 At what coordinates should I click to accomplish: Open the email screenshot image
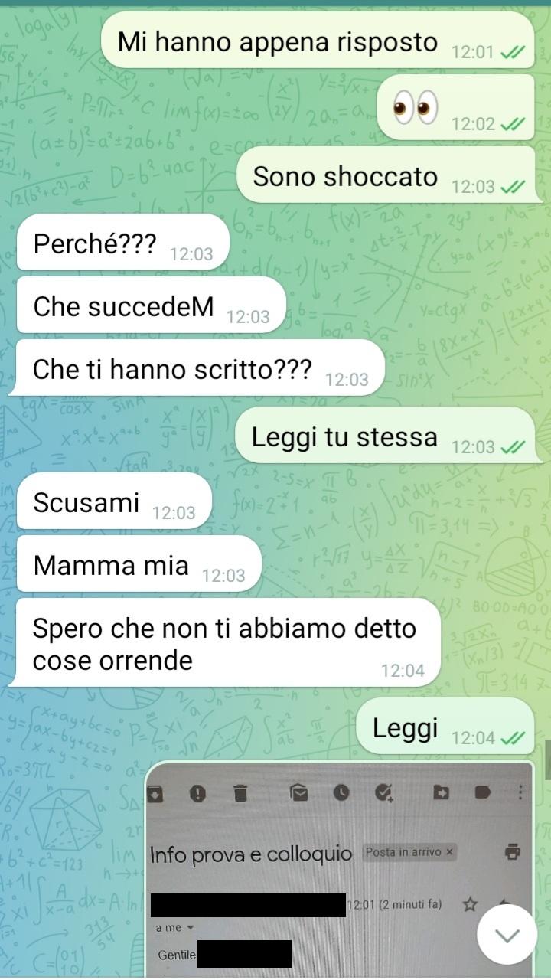340,868
